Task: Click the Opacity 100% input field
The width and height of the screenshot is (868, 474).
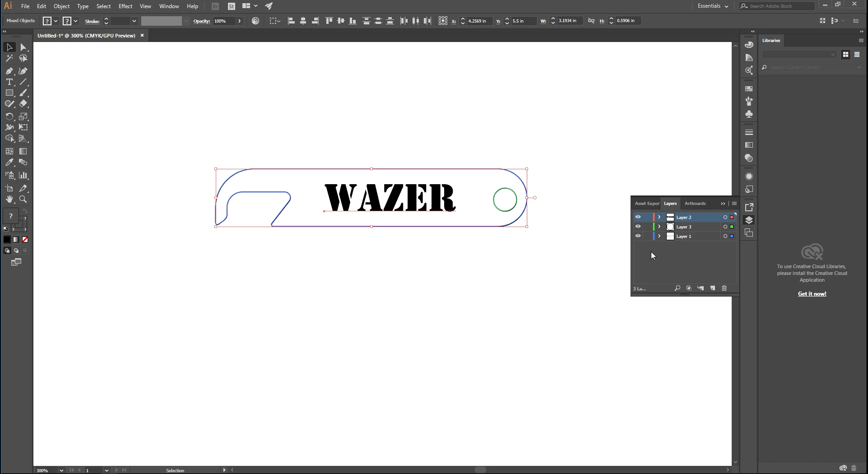Action: coord(224,21)
